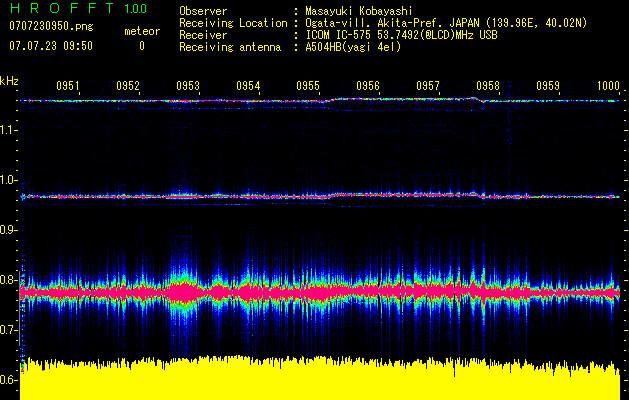Click the 1.0 frequency axis label
The image size is (629, 400).
(x=9, y=180)
